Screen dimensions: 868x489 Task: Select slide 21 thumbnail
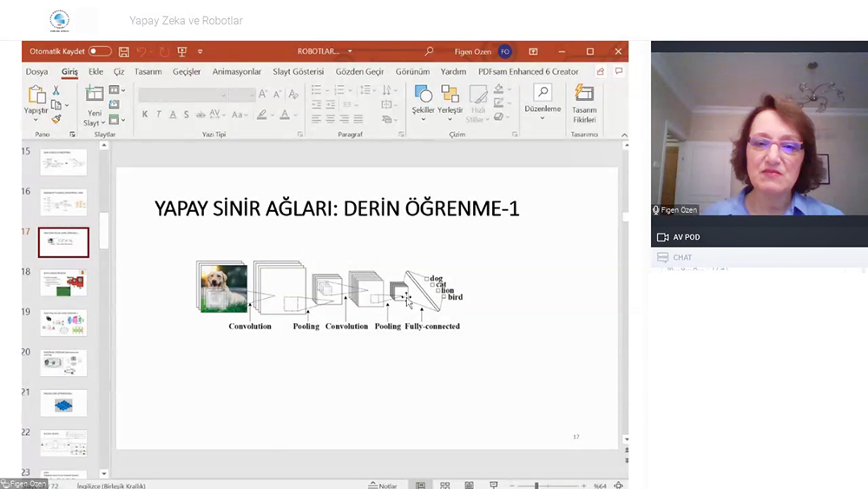point(63,403)
